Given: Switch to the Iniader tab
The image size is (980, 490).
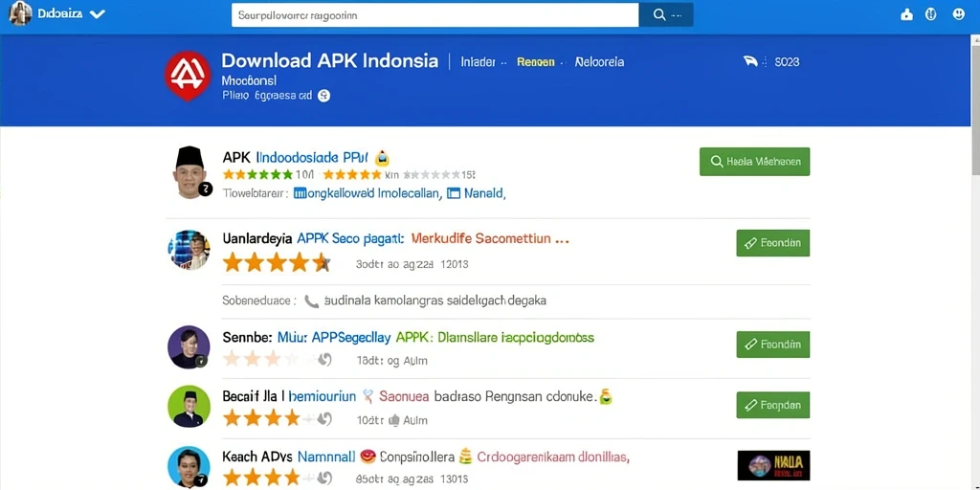Looking at the screenshot, I should click(478, 62).
